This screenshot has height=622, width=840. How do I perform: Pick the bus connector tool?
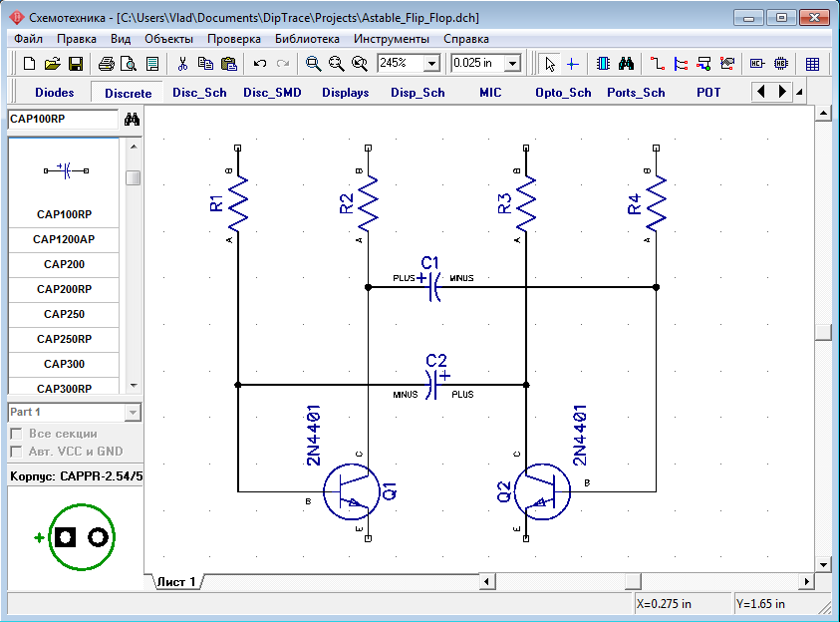703,64
